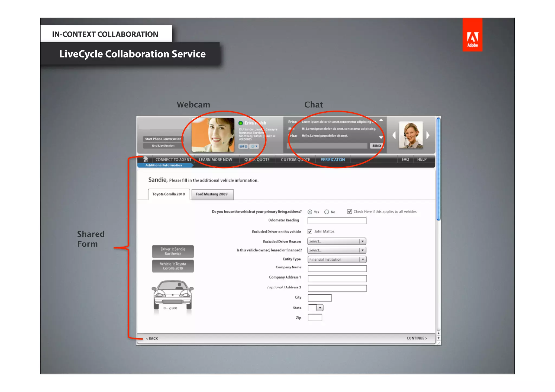The height and width of the screenshot is (392, 555).
Task: Uncheck 'applies to all vehicles' checkbox
Action: coord(350,212)
